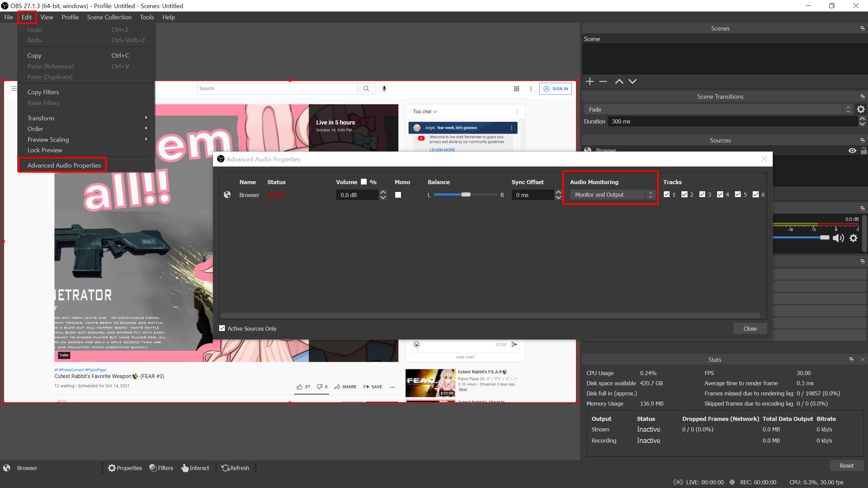Click YouTube SIGN IN button
The image size is (868, 488).
556,89
